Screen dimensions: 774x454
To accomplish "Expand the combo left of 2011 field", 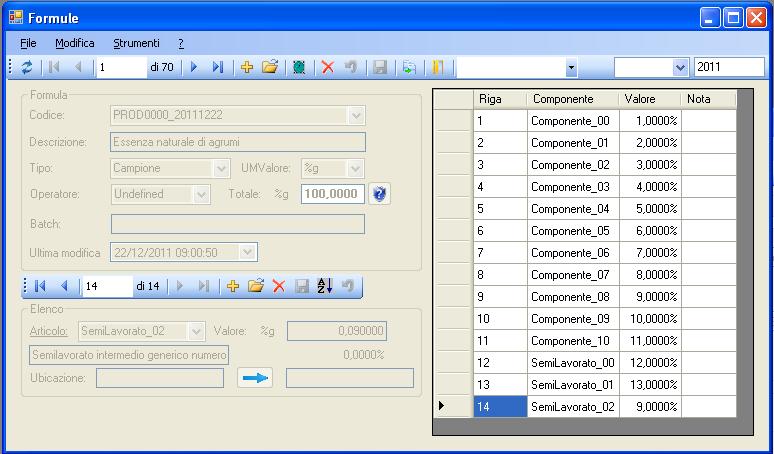I will click(x=681, y=68).
